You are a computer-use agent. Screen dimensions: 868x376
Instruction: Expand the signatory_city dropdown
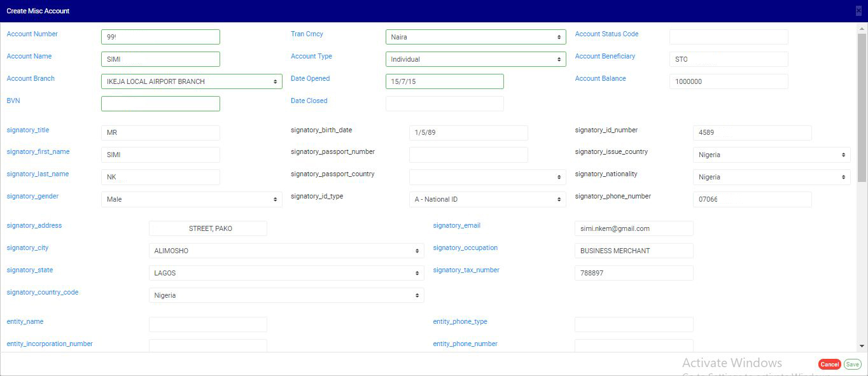(x=286, y=251)
